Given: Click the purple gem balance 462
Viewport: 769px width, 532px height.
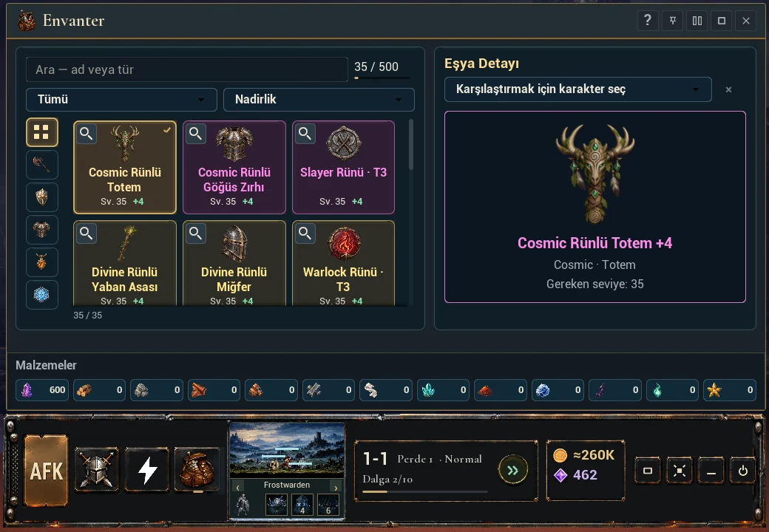Looking at the screenshot, I should [575, 475].
